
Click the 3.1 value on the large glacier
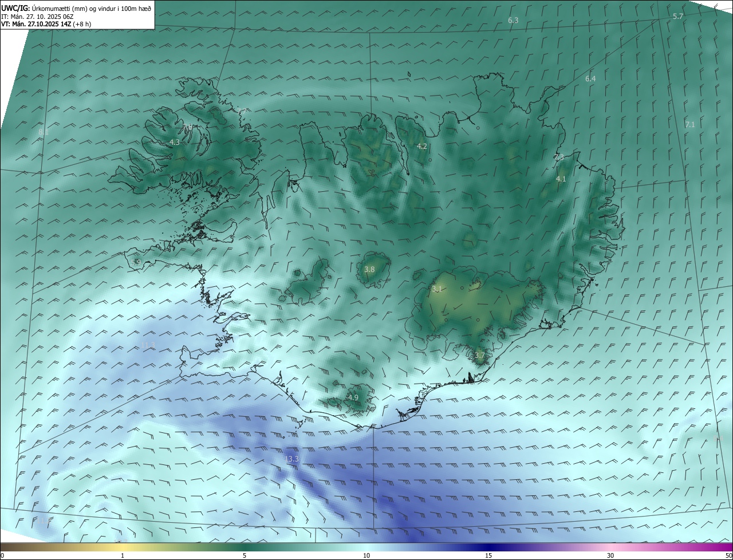pyautogui.click(x=437, y=289)
